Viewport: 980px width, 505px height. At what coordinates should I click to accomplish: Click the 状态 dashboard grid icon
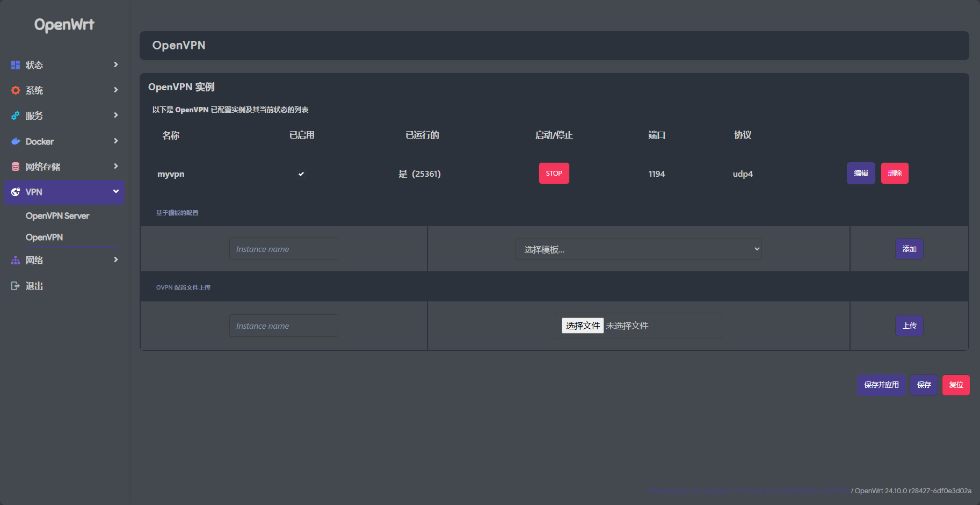click(x=15, y=64)
